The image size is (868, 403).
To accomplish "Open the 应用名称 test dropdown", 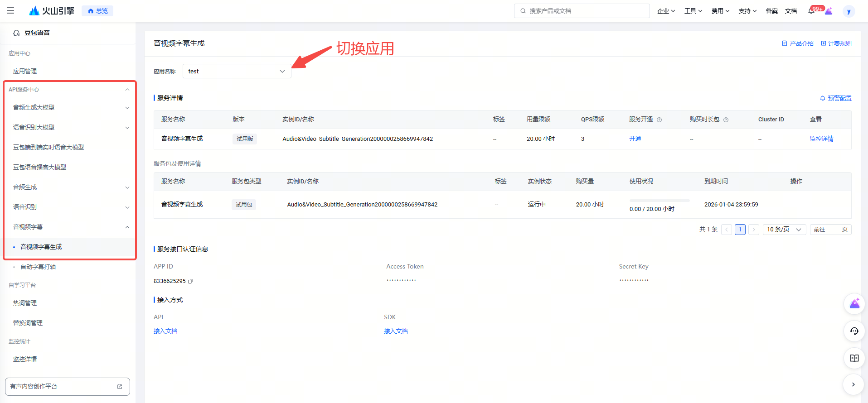I will tap(237, 71).
